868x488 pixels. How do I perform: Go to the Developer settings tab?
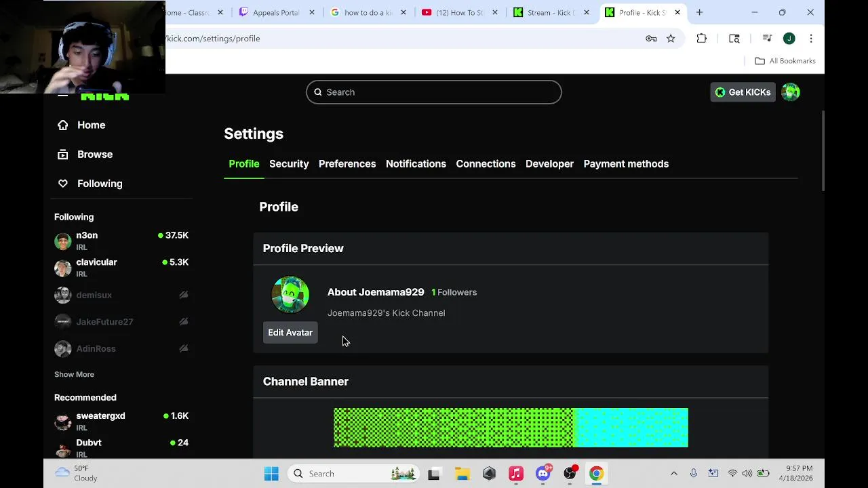pyautogui.click(x=549, y=164)
